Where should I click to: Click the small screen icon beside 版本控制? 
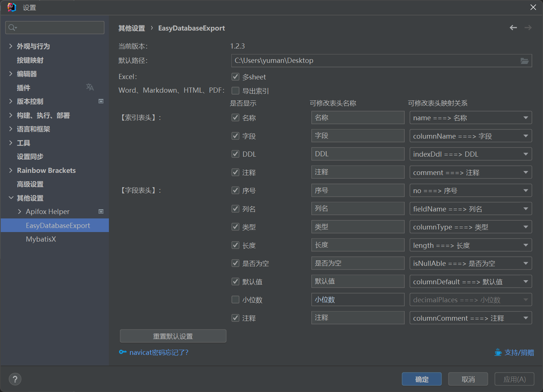click(101, 101)
